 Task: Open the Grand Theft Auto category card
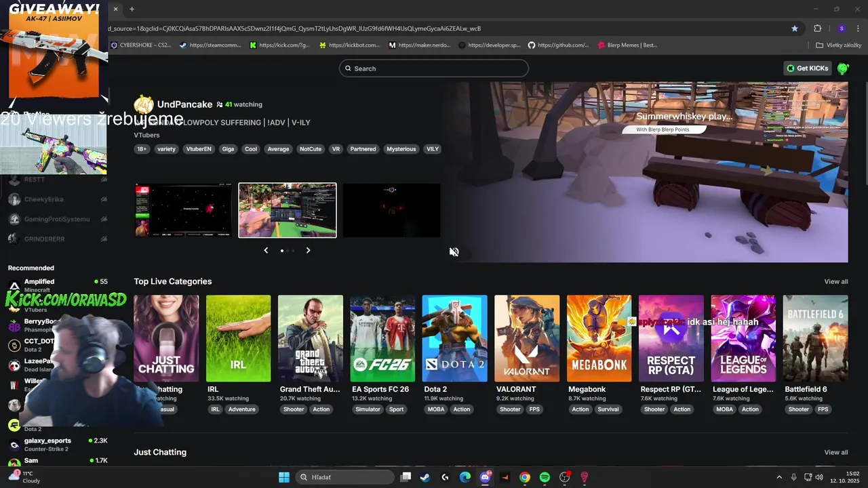click(310, 338)
